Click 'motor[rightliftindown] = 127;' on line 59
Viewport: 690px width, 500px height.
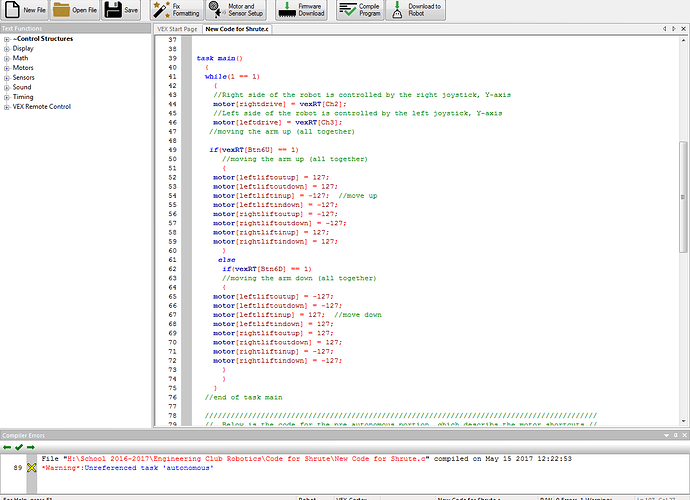point(275,242)
